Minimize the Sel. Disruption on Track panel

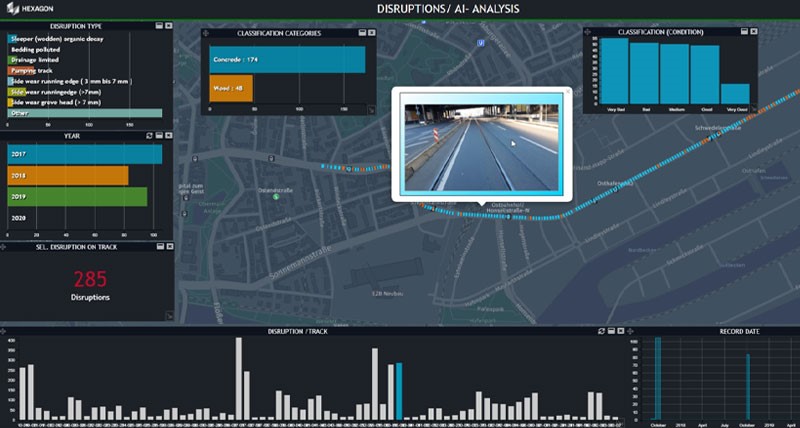tap(160, 246)
